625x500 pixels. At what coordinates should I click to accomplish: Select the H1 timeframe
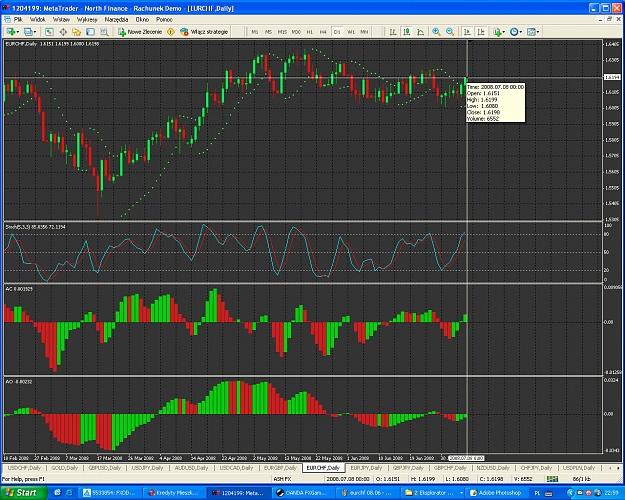310,32
